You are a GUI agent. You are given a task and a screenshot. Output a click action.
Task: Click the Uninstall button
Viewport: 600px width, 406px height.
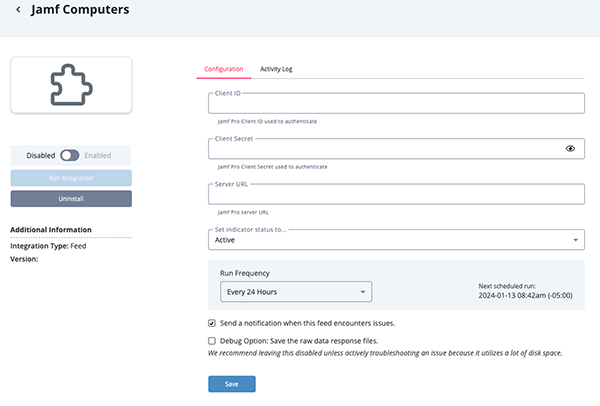pyautogui.click(x=70, y=199)
